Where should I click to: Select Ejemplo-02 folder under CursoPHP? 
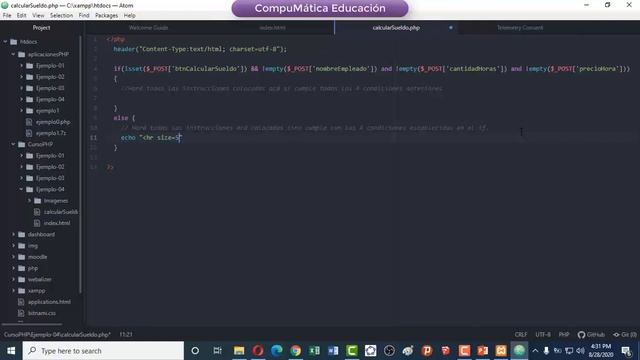click(50, 167)
